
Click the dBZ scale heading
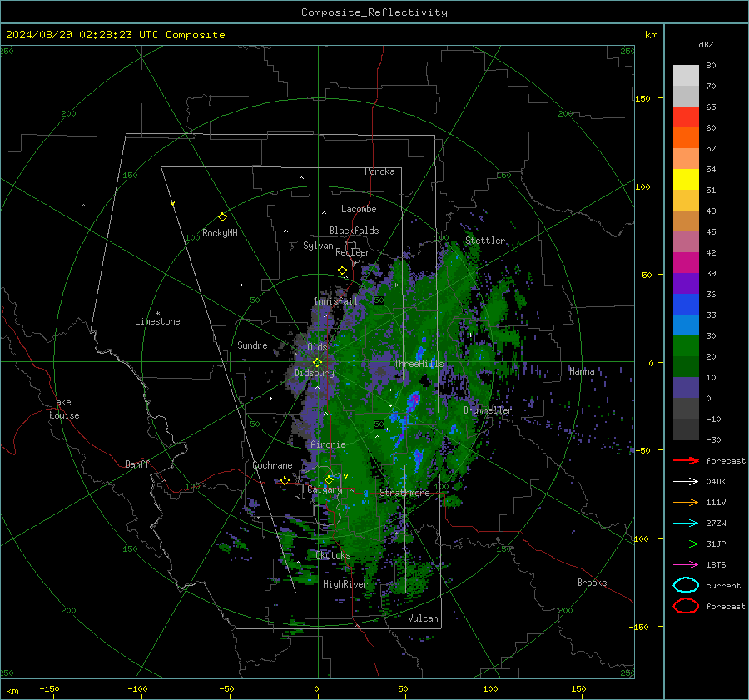[x=706, y=44]
